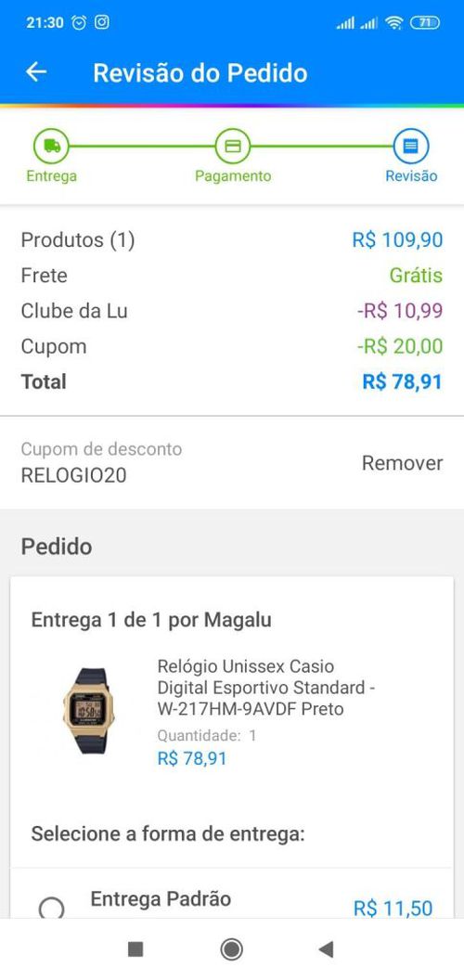Tap the Android square recents button
The image size is (464, 980).
[x=135, y=949]
